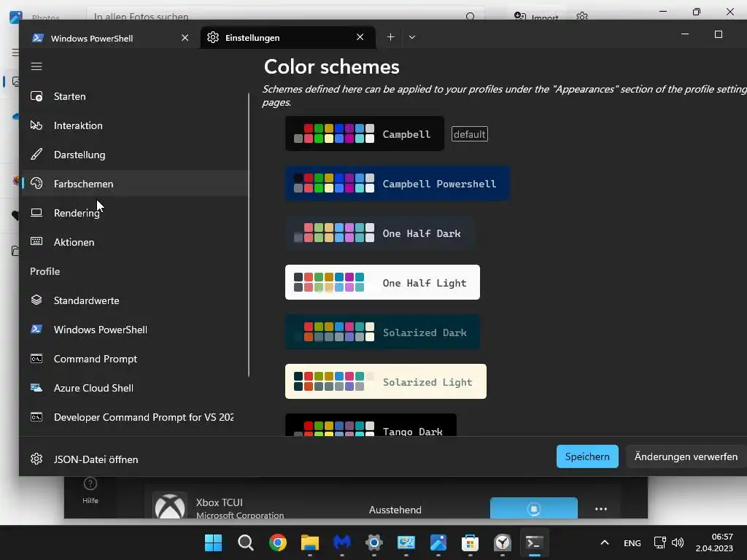Open more options for Xbox TCUI

click(x=601, y=508)
